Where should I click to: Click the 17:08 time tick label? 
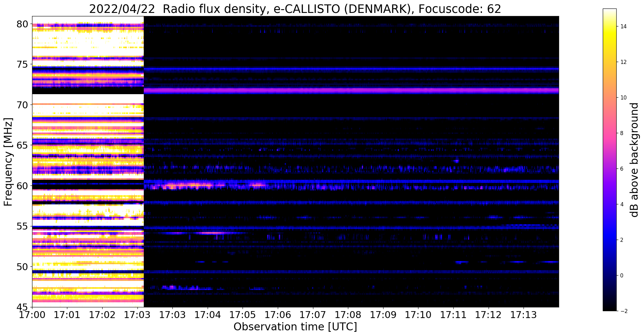pyautogui.click(x=348, y=315)
